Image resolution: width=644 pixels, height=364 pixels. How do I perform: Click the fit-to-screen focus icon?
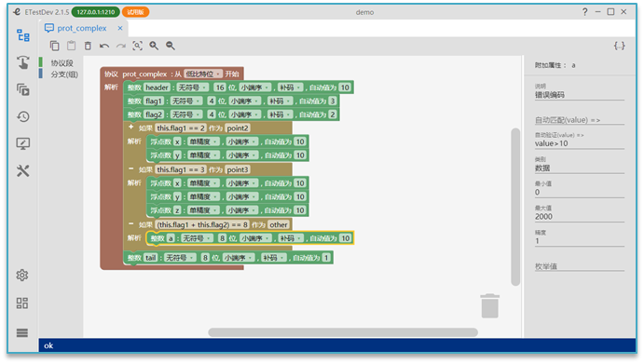(138, 46)
